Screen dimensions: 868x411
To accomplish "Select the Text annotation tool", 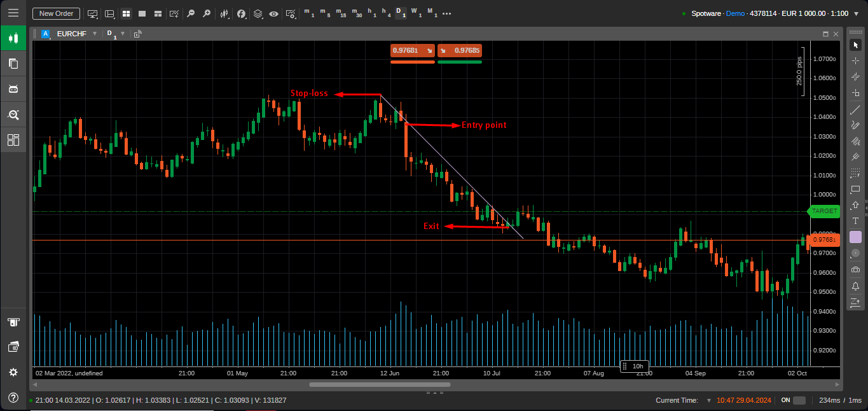I will tap(855, 221).
